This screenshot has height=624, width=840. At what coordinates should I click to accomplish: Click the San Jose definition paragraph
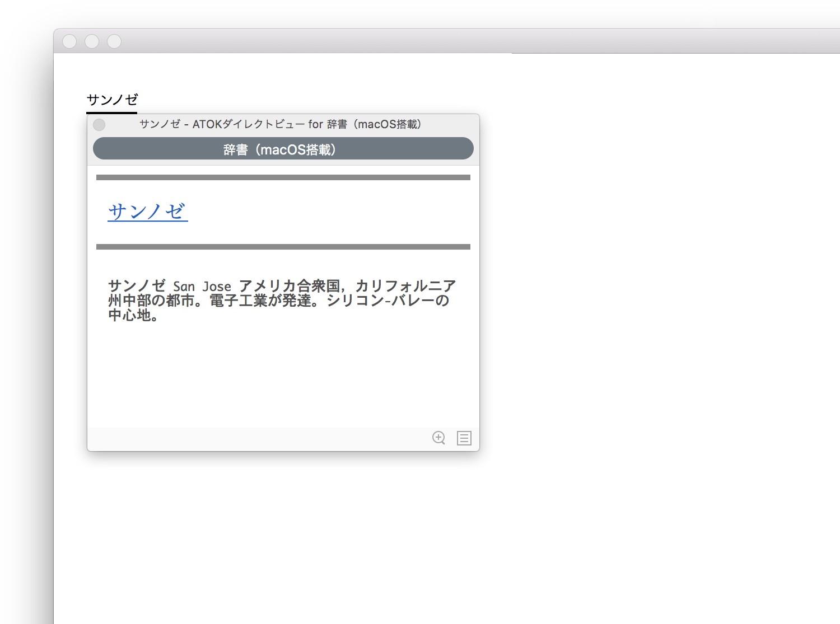282,301
